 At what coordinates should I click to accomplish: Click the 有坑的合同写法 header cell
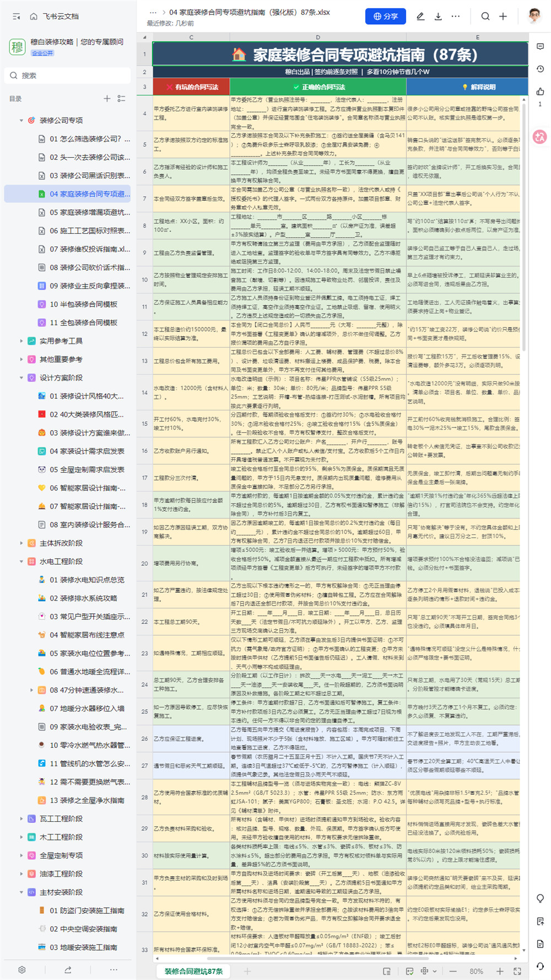(x=191, y=87)
